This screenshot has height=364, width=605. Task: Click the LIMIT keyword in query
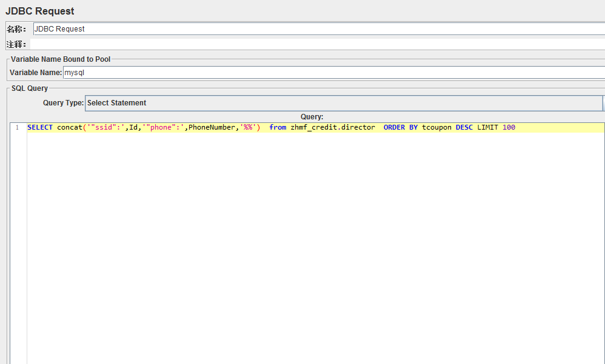pyautogui.click(x=487, y=127)
